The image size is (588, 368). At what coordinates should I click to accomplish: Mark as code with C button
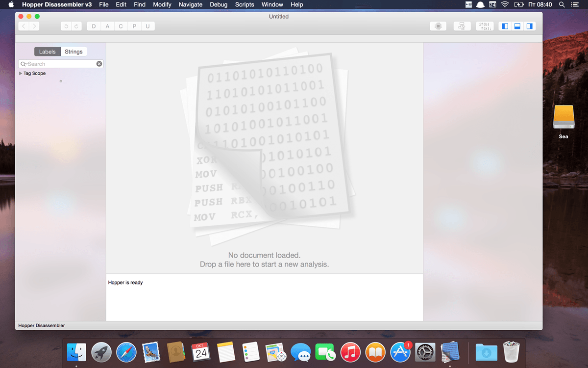[x=121, y=26]
